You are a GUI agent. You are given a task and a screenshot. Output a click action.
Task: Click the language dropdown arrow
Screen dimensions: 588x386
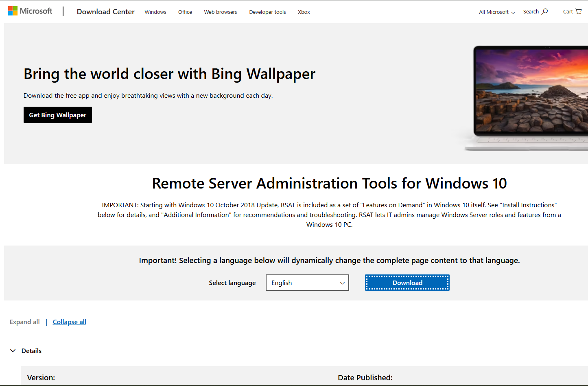tap(342, 283)
